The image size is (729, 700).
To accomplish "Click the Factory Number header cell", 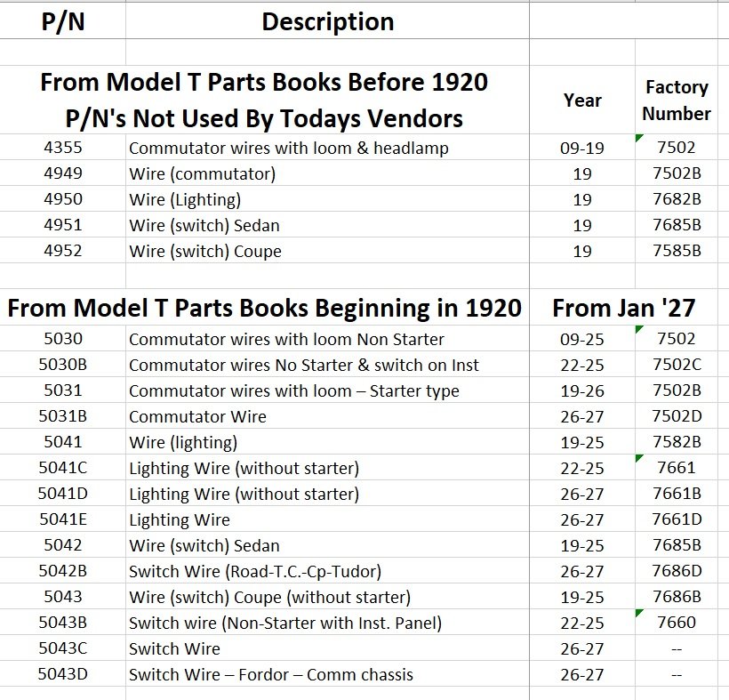I will (x=677, y=100).
